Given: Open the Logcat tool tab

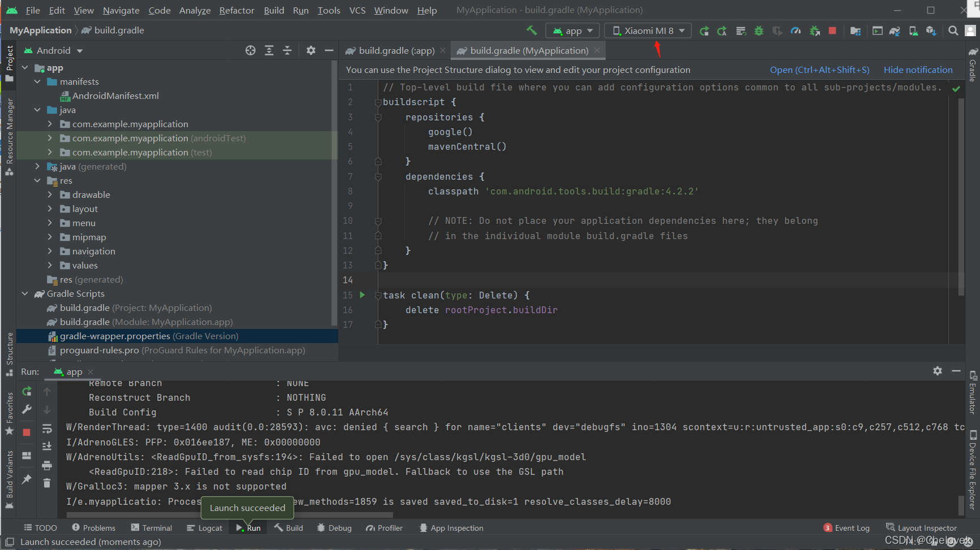Looking at the screenshot, I should tap(205, 528).
